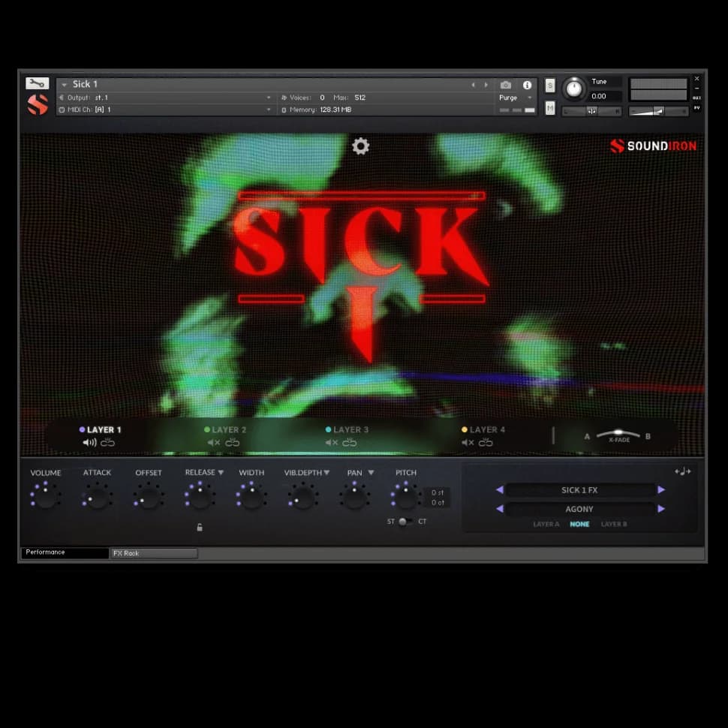
Task: Click the settings gear above SICK logo
Action: coord(361,146)
